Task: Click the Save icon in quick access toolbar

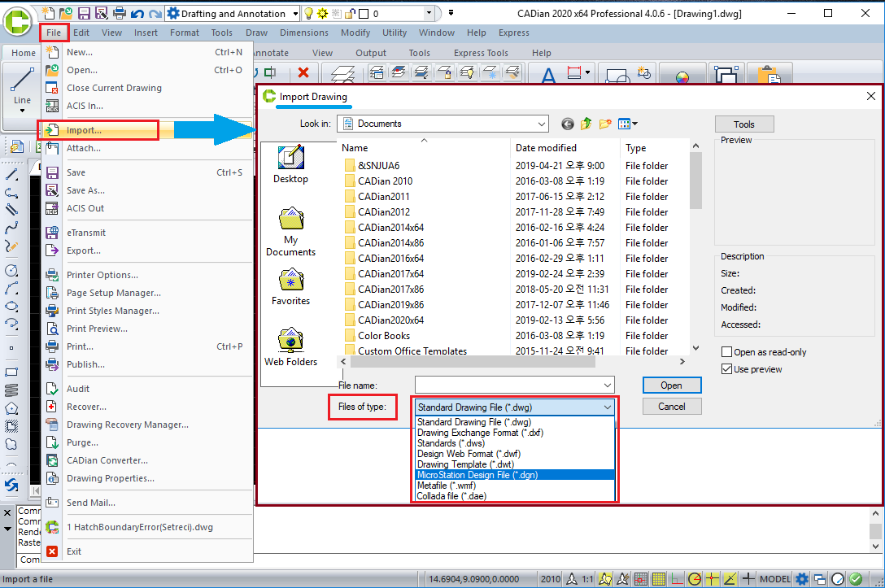Action: [84, 13]
